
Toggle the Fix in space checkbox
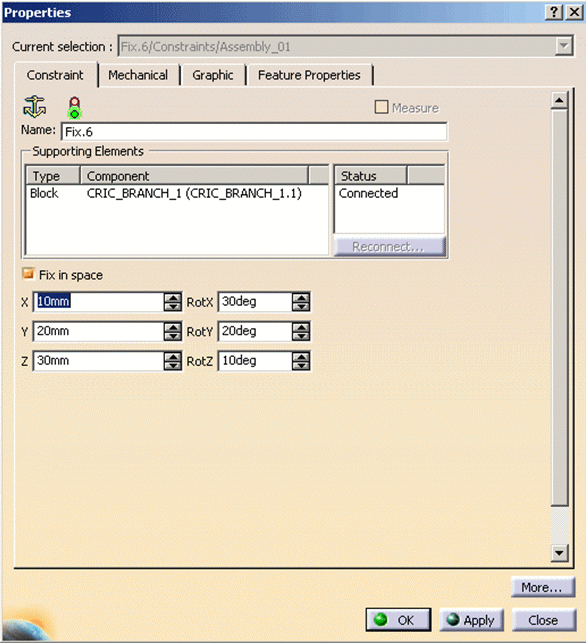point(28,274)
